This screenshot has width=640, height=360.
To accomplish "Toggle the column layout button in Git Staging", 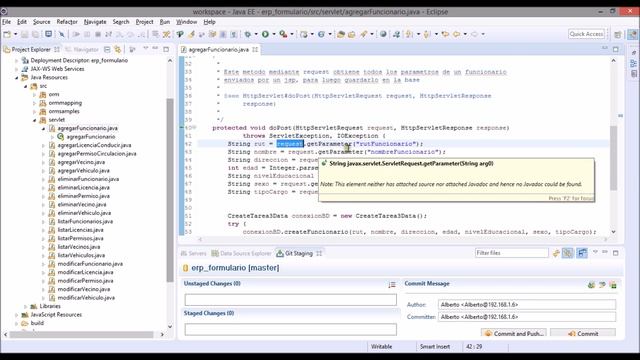I will pos(582,253).
